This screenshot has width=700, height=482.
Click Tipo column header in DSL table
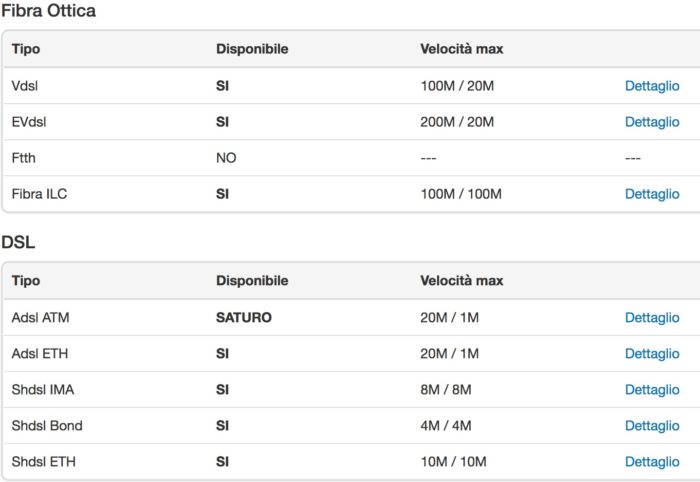[x=26, y=280]
